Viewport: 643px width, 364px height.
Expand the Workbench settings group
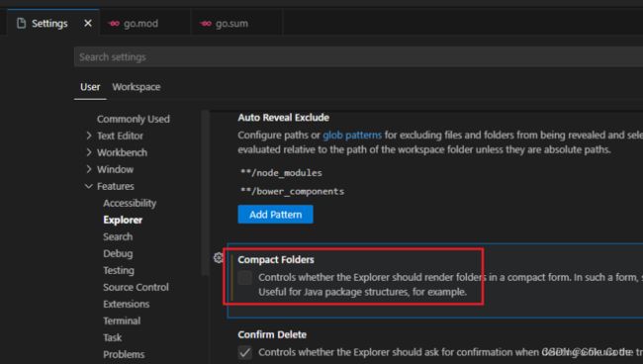click(x=89, y=152)
